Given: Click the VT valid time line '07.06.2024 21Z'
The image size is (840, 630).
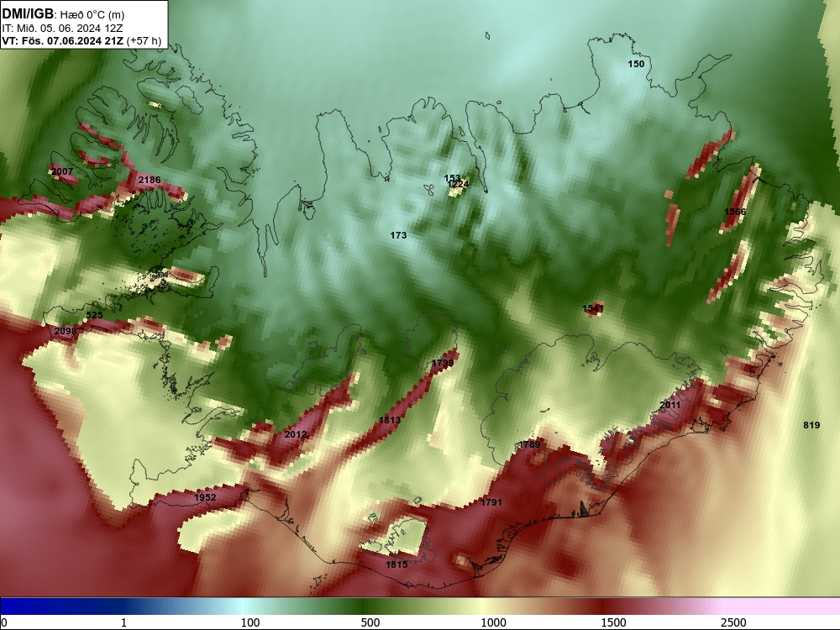Looking at the screenshot, I should (x=85, y=41).
